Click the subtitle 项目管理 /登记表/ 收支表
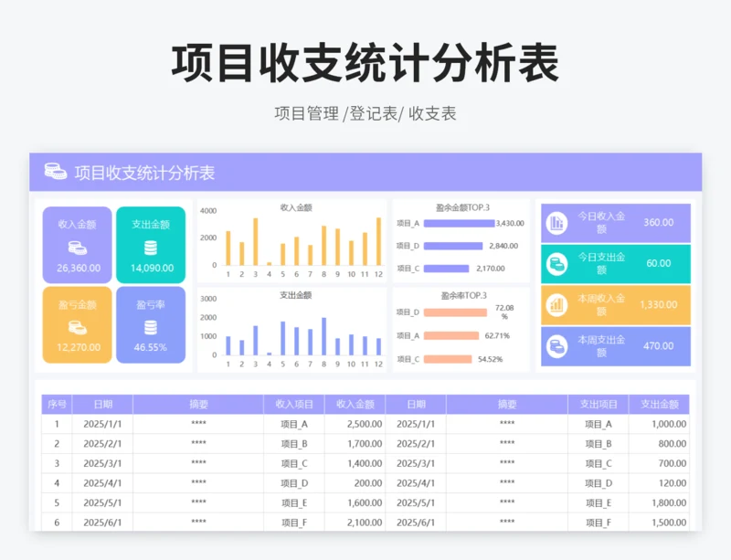Viewport: 731px width, 560px height. pos(365,113)
